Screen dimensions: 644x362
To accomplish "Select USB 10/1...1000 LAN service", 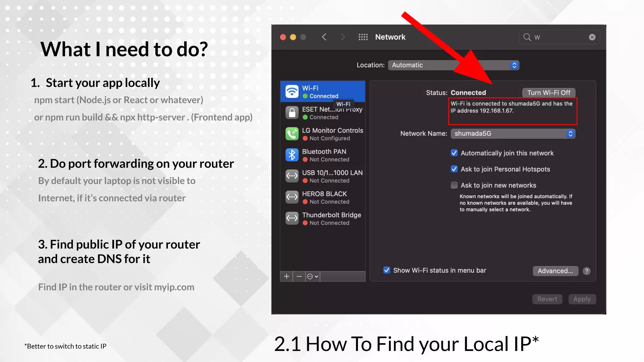I will (323, 176).
